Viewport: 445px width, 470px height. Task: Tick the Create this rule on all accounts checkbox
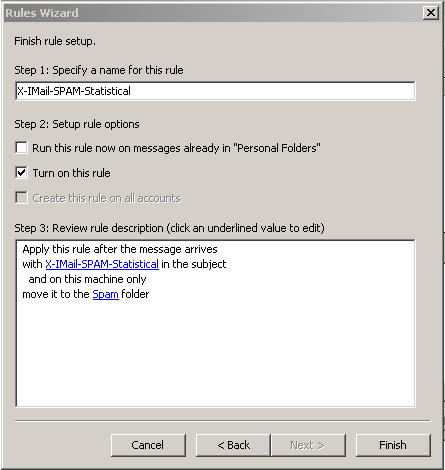click(21, 198)
